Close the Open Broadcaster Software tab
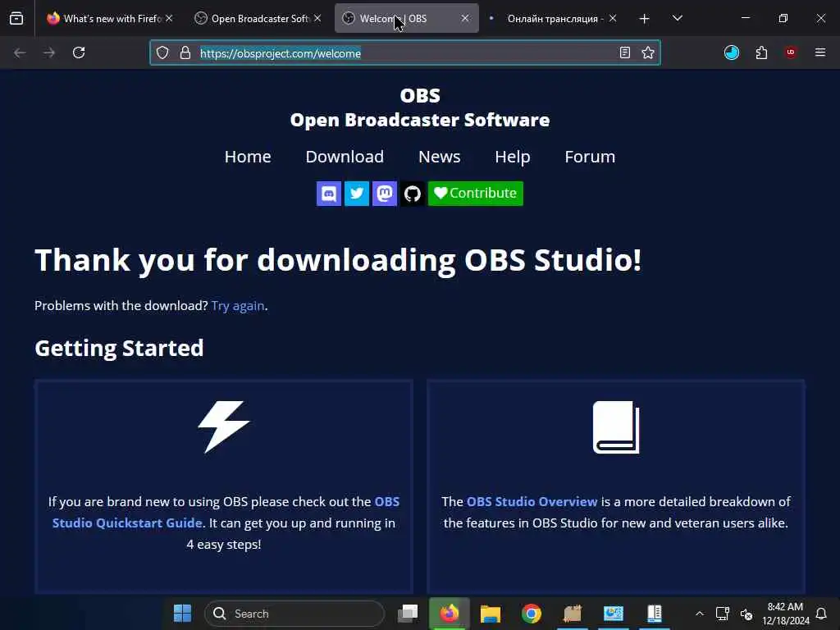This screenshot has width=840, height=630. [317, 18]
